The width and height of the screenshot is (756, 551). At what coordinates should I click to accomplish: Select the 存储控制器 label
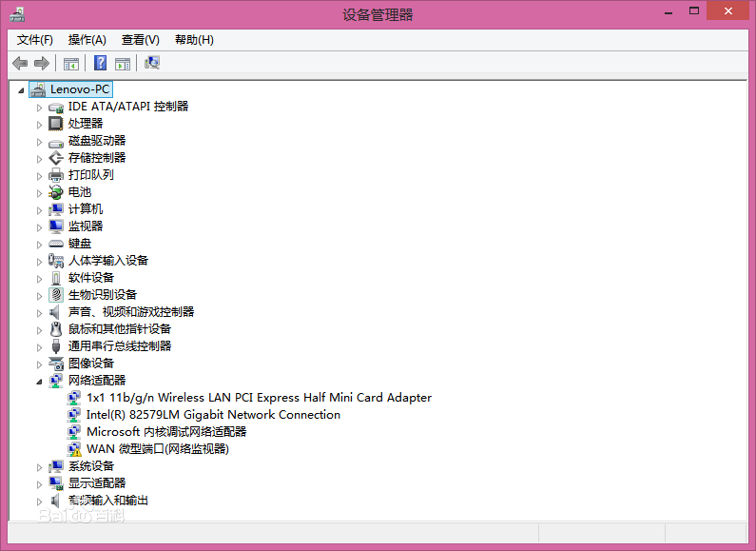97,158
